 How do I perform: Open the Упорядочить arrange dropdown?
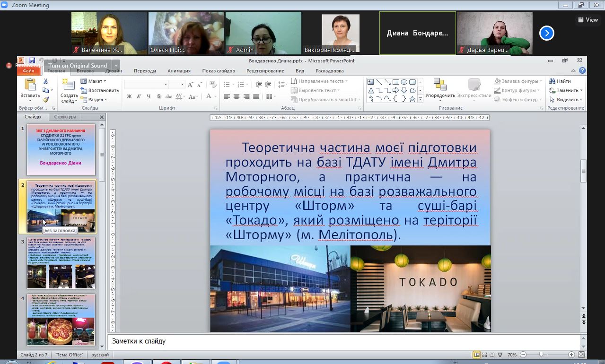[440, 95]
